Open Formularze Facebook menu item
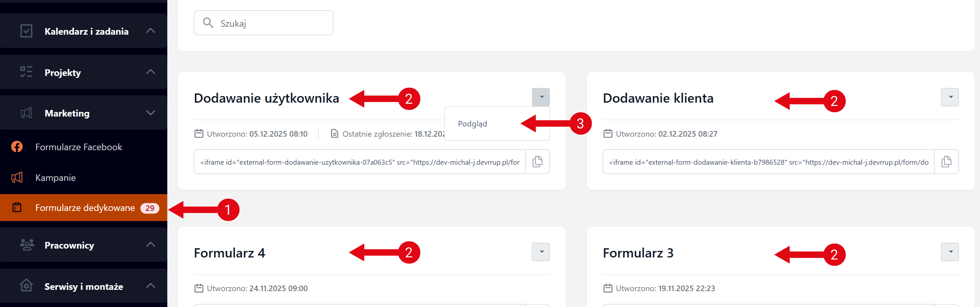This screenshot has width=980, height=307. pyautogui.click(x=79, y=147)
